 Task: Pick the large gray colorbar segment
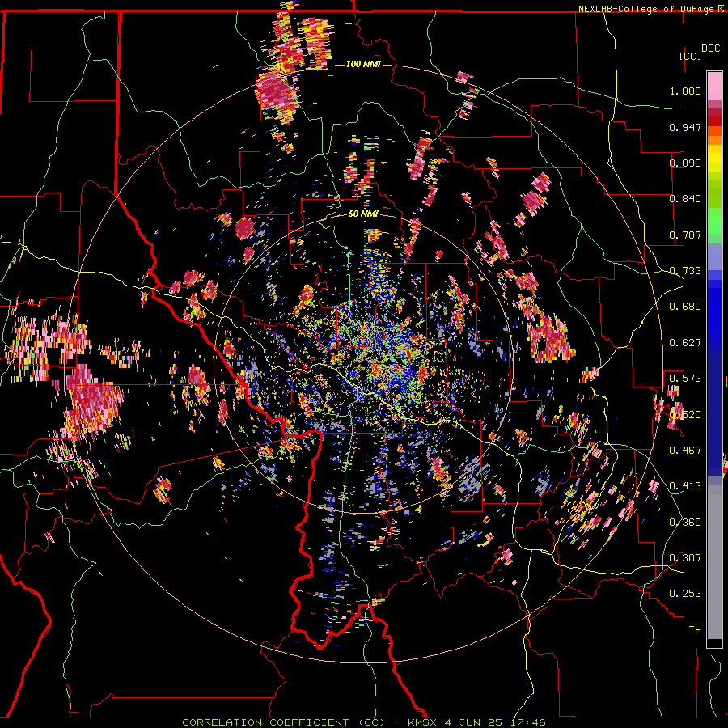pos(714,562)
